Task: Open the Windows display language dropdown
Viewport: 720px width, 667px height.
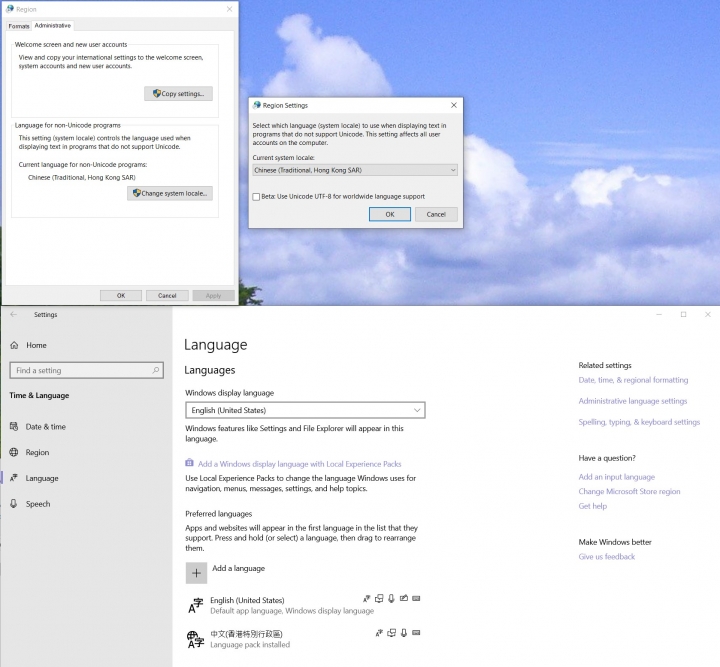Action: (305, 410)
